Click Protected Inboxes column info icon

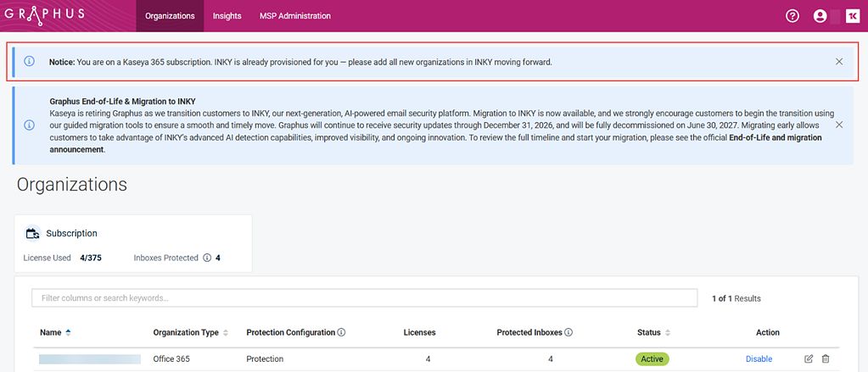(568, 333)
